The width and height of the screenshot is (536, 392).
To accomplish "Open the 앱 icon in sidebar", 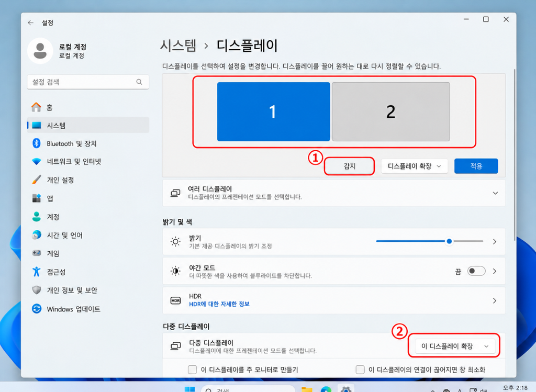I will coord(36,198).
